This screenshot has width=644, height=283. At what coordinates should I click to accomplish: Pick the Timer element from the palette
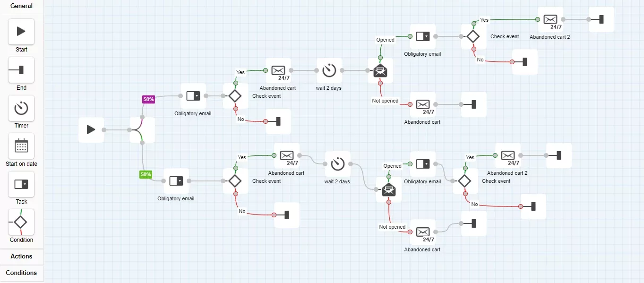point(21,108)
